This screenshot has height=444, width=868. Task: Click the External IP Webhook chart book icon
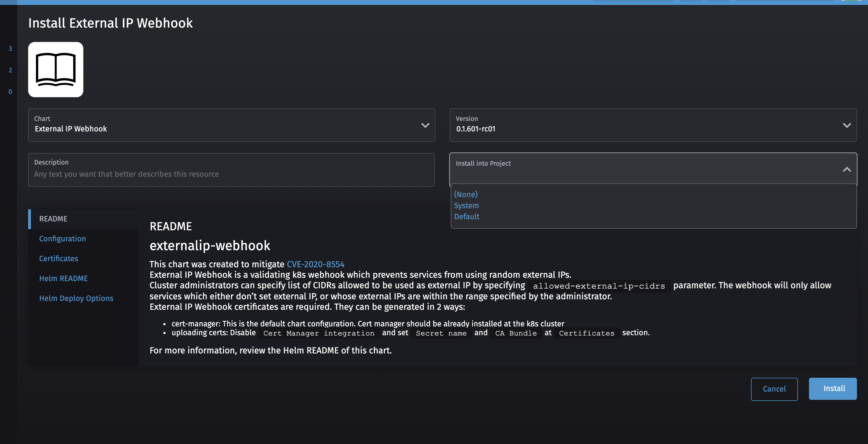(56, 69)
